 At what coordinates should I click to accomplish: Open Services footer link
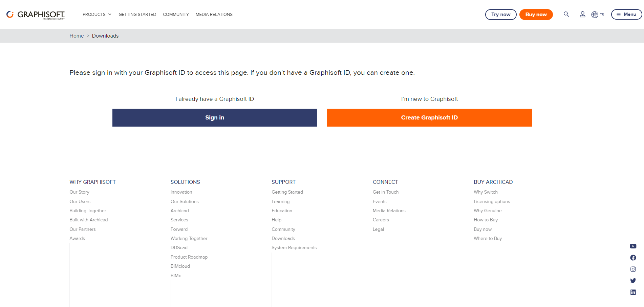point(179,220)
